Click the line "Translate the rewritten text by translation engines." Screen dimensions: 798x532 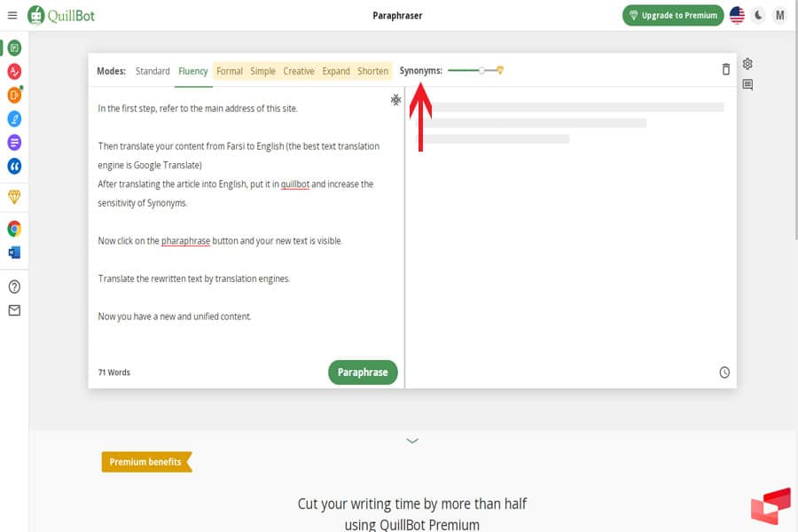(194, 278)
